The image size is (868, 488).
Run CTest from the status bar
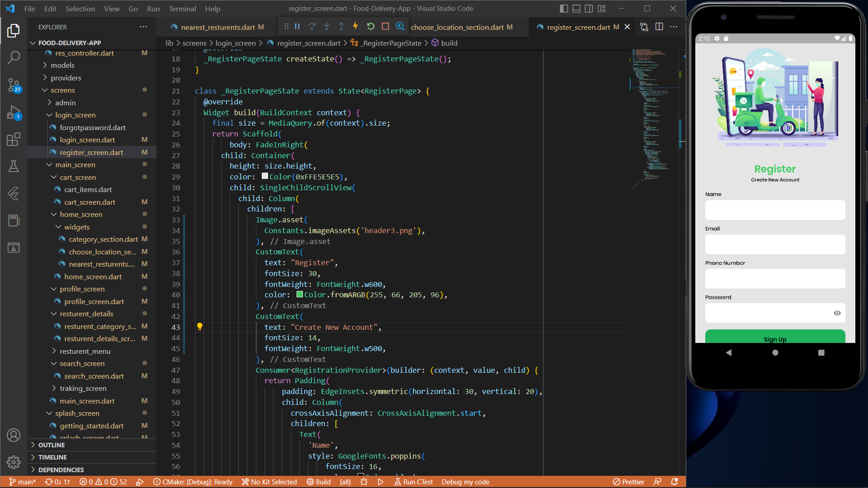(413, 482)
